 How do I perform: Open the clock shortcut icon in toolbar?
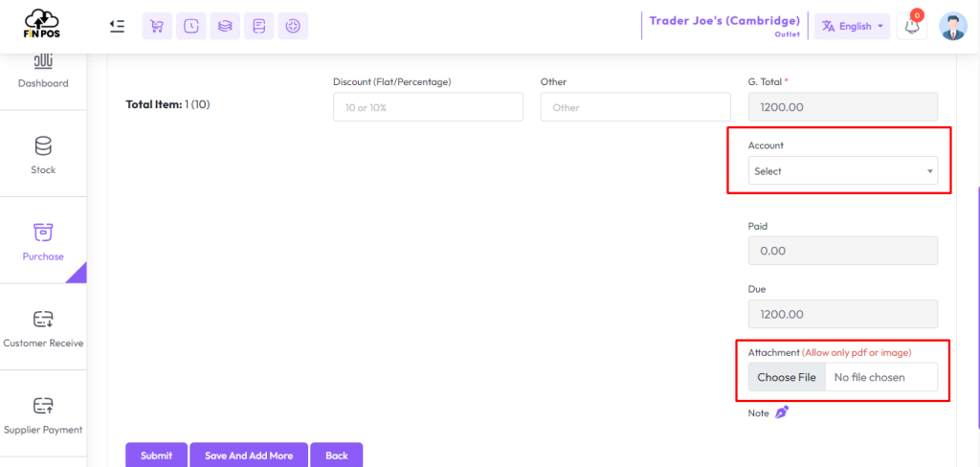tap(191, 26)
